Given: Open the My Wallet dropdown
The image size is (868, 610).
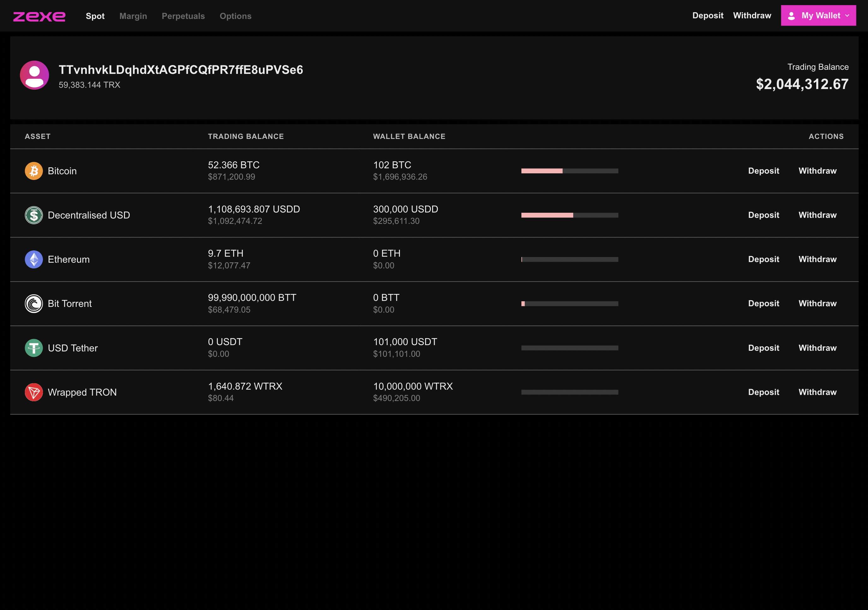Looking at the screenshot, I should pos(818,15).
